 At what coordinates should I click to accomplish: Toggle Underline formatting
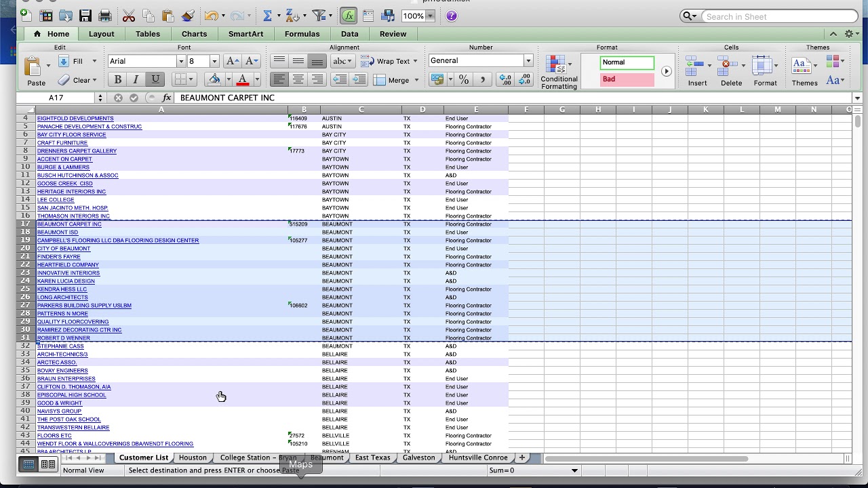pos(155,79)
